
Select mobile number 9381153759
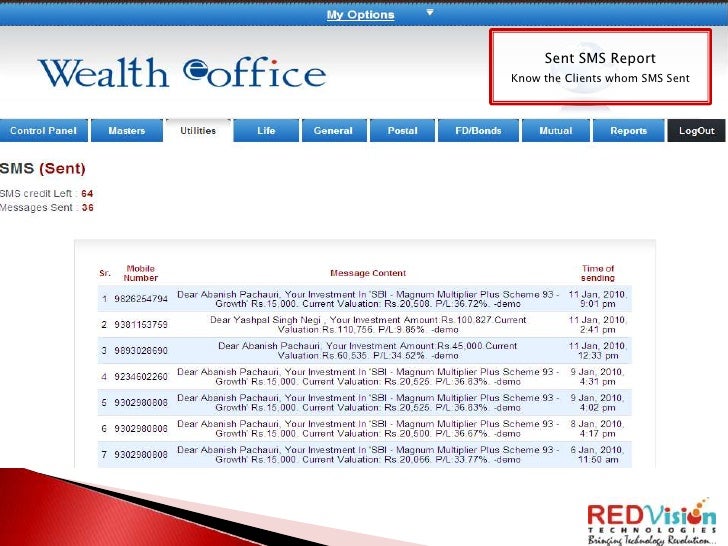(141, 325)
